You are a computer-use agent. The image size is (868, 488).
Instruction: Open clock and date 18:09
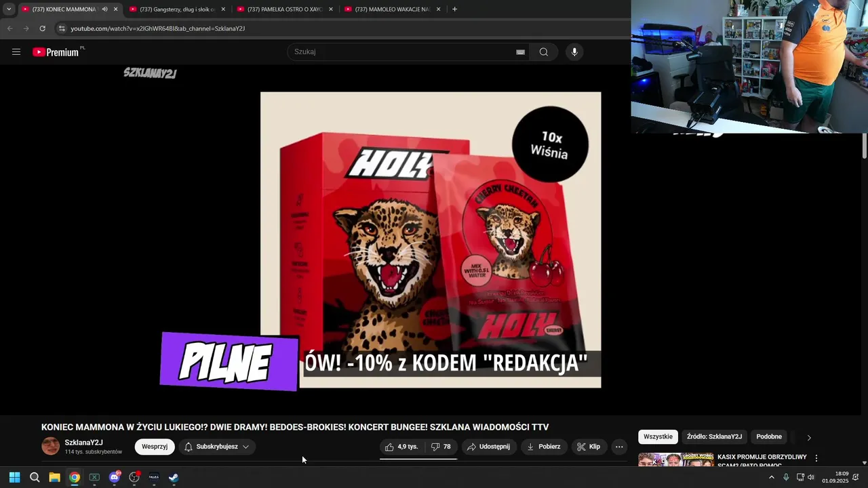tap(835, 477)
